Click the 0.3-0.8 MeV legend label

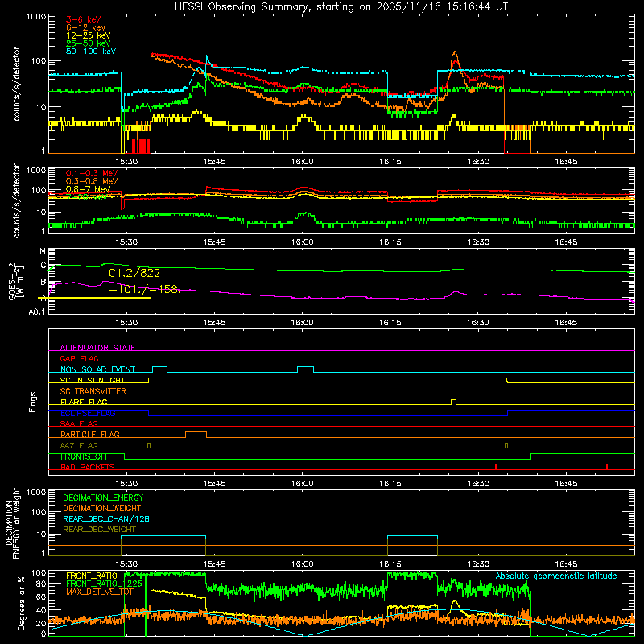pos(92,181)
